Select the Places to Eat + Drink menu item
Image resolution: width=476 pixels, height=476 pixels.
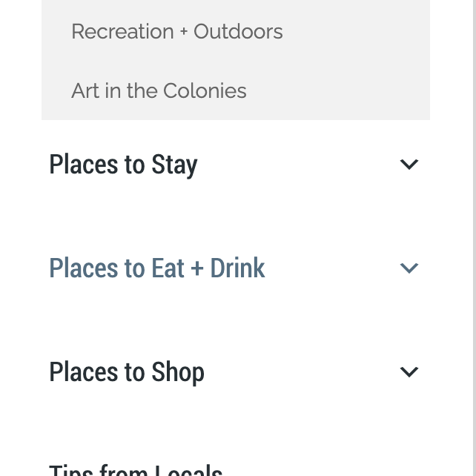(x=156, y=268)
